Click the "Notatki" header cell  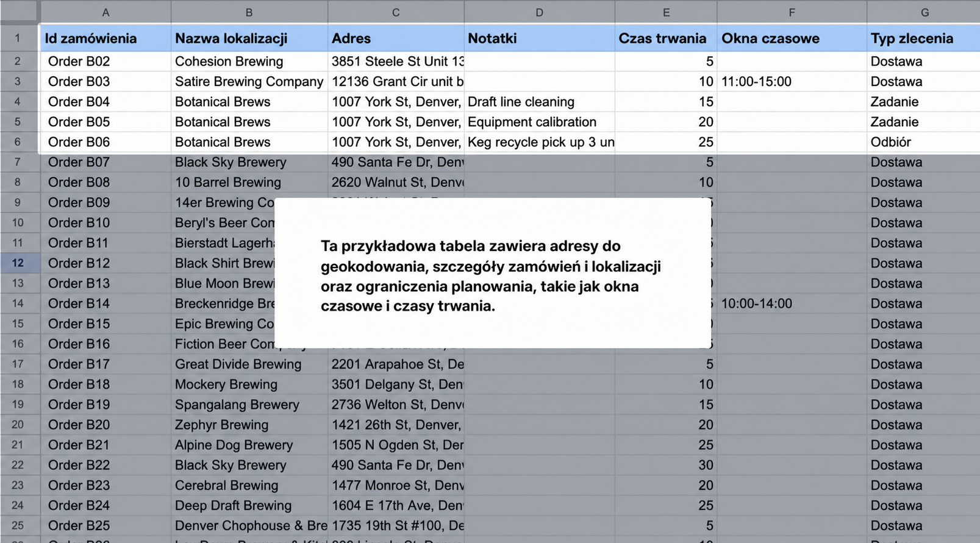pos(539,38)
